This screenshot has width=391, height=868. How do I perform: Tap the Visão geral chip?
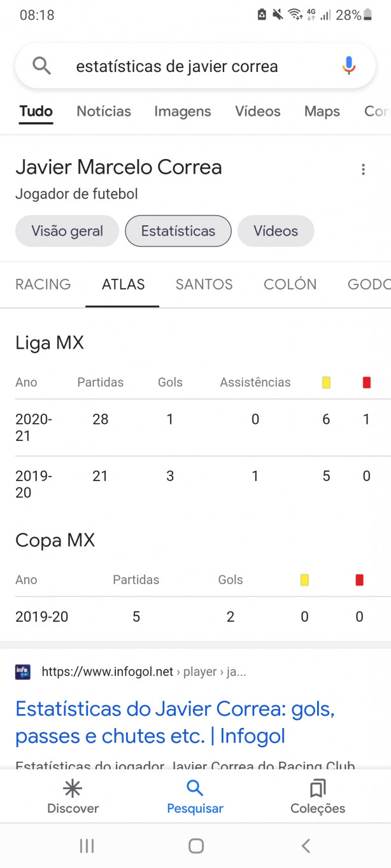coord(67,231)
